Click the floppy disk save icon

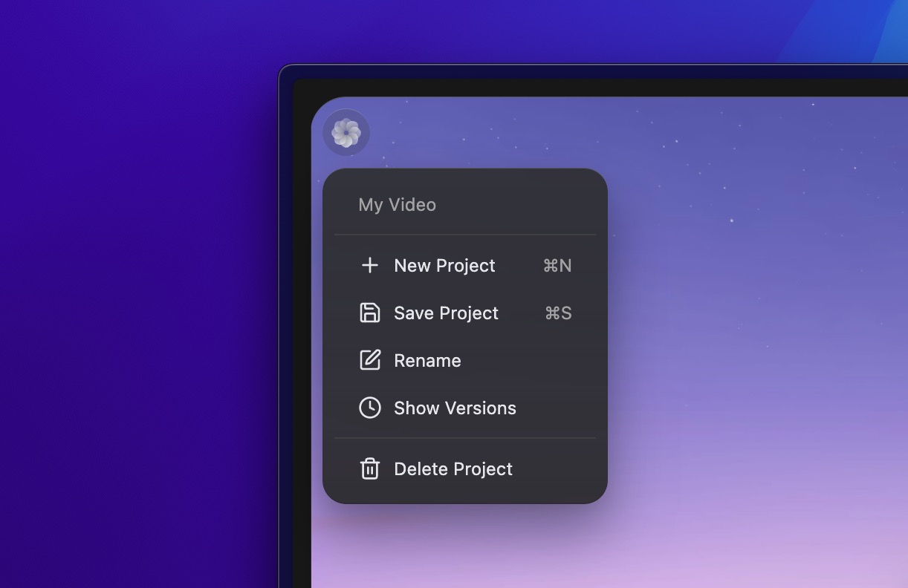369,313
